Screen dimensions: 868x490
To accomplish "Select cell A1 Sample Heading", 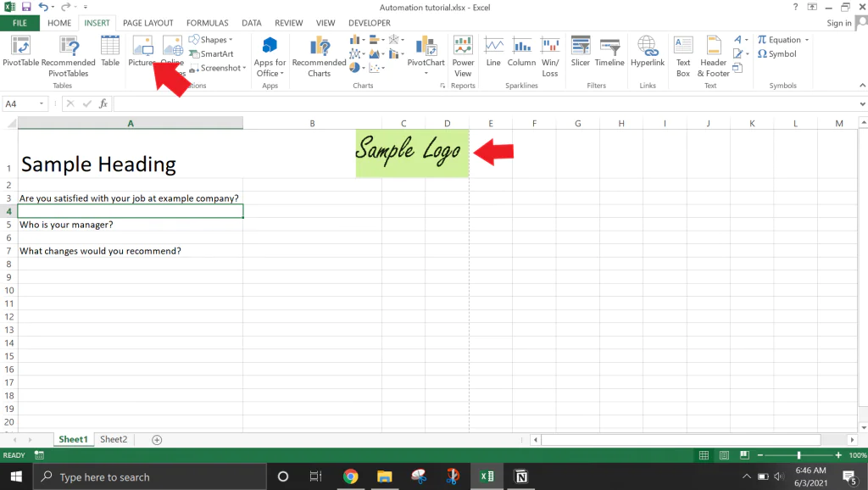I will (130, 153).
